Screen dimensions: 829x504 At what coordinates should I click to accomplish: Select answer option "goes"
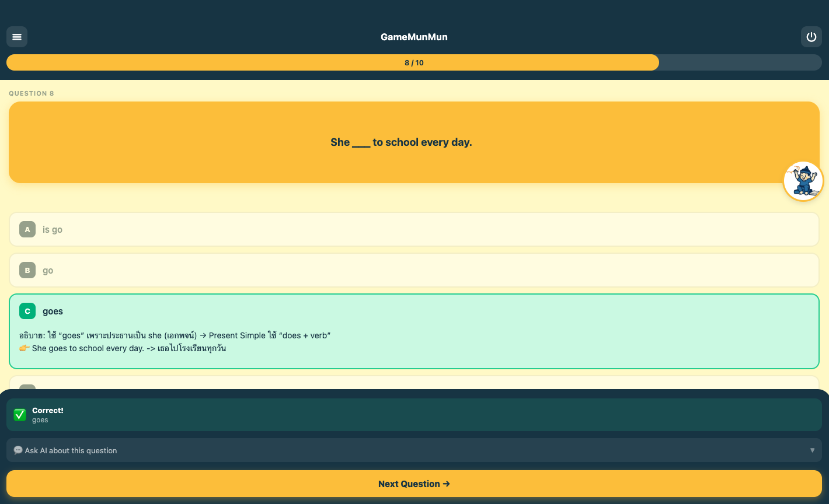coord(414,331)
